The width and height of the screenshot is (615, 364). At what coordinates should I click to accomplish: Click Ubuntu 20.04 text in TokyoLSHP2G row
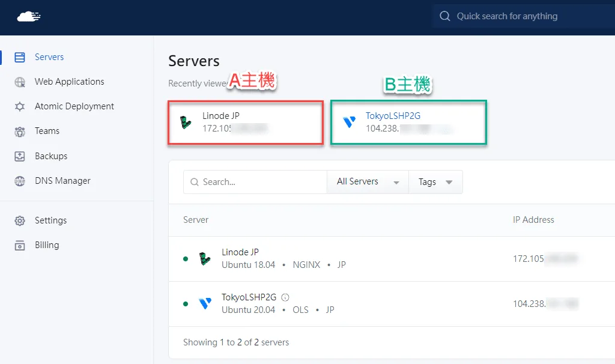pos(248,311)
